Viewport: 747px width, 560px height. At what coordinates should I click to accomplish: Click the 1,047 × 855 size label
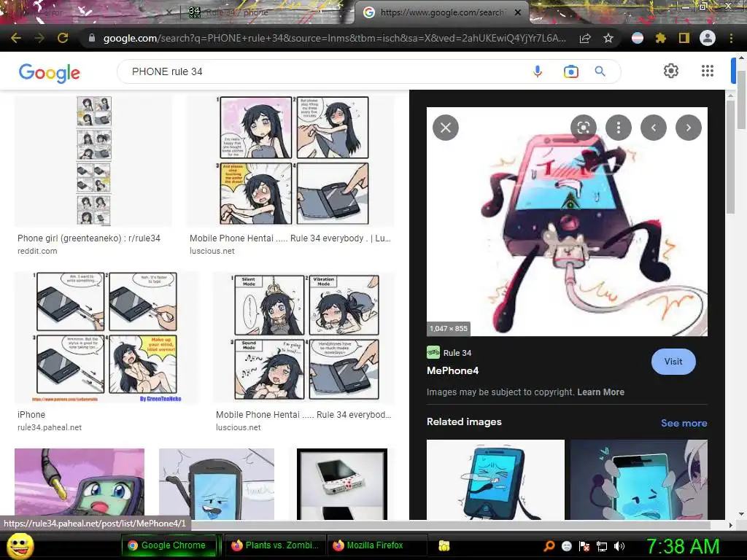449,328
